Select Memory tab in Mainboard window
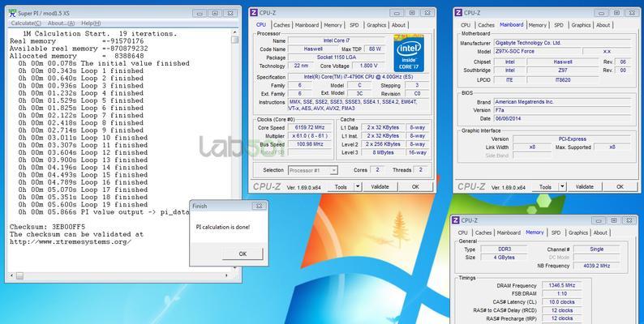Viewport: 644px width, 324px height. [x=538, y=25]
